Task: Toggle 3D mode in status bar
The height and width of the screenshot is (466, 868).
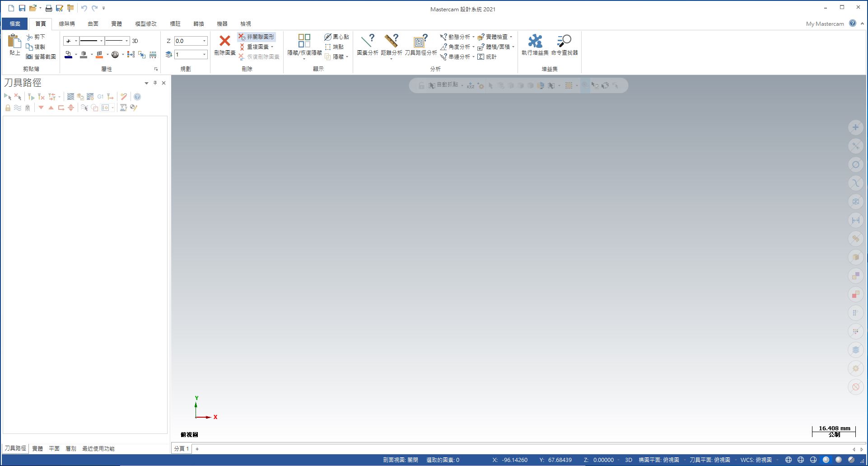Action: pos(628,460)
